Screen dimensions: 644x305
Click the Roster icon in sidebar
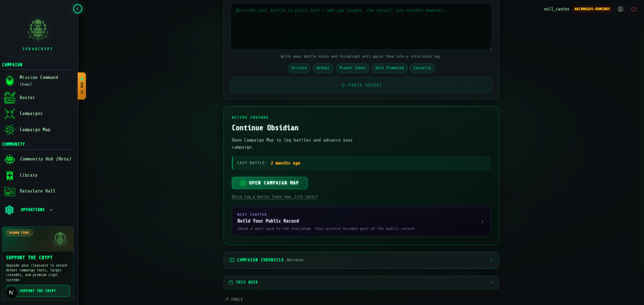coord(10,98)
